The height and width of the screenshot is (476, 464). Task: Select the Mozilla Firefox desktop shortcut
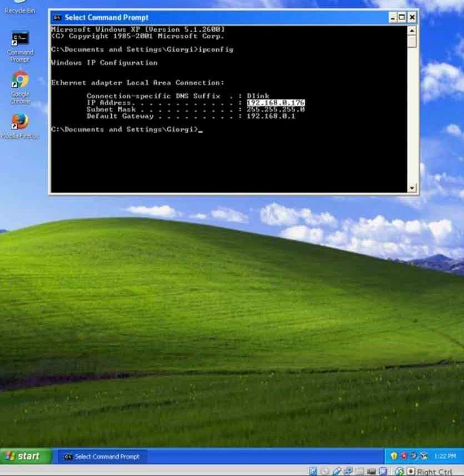pyautogui.click(x=20, y=126)
